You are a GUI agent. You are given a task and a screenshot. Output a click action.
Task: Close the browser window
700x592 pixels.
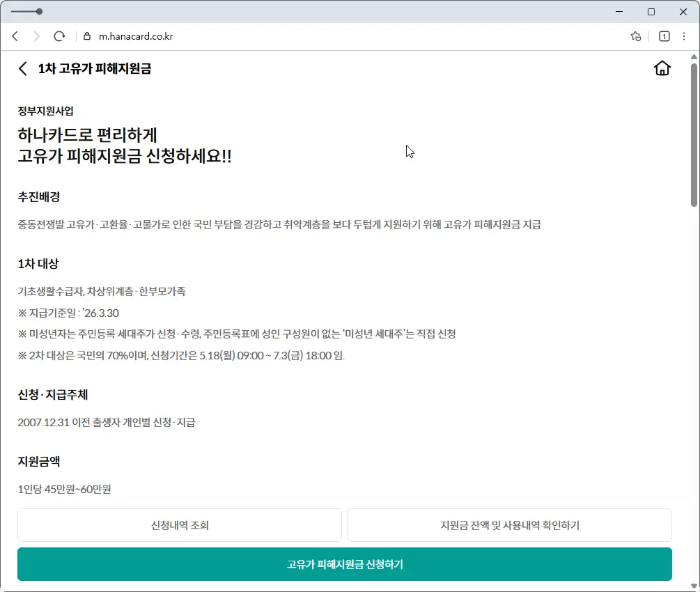683,12
